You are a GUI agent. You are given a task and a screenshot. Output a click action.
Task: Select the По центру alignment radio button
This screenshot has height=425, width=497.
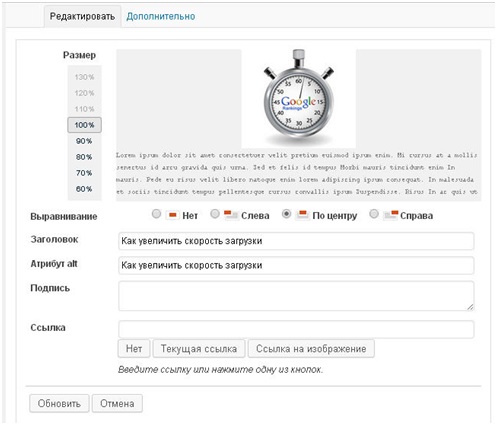tap(286, 214)
